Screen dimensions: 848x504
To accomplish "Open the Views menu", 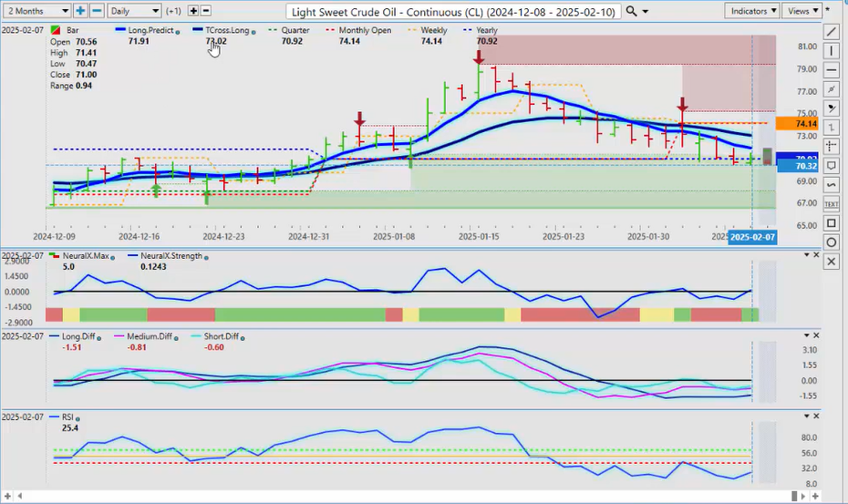I will pyautogui.click(x=801, y=11).
